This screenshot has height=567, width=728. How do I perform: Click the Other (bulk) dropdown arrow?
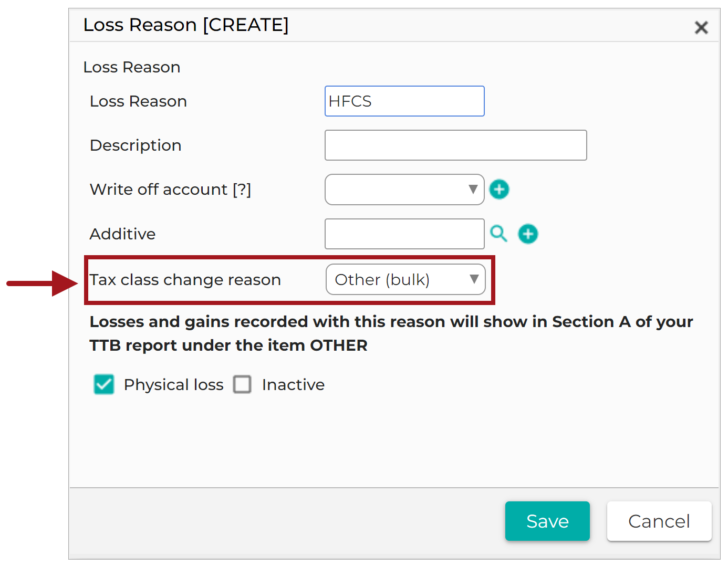tap(474, 279)
